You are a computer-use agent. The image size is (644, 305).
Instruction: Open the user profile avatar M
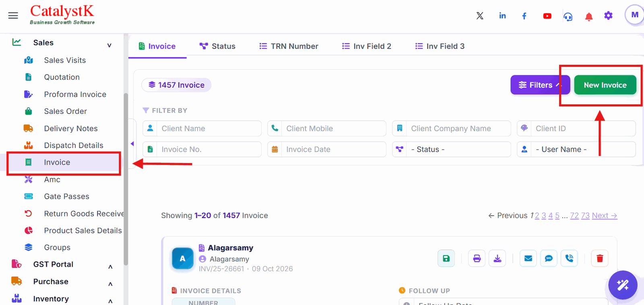(x=635, y=15)
